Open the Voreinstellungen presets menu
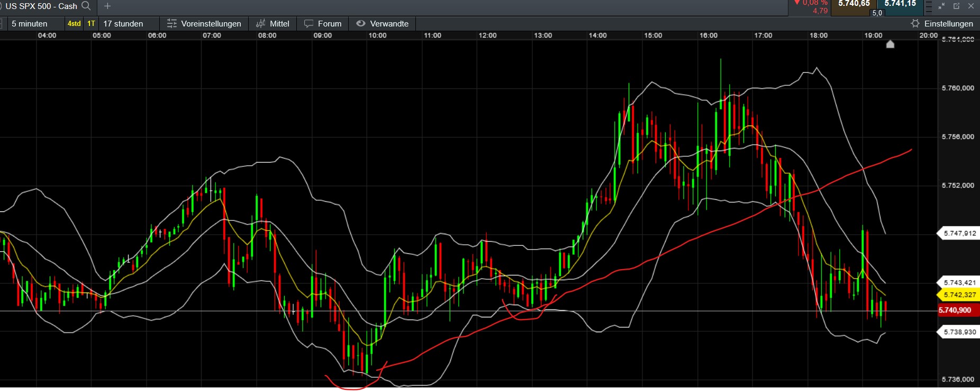The height and width of the screenshot is (391, 980). [x=204, y=23]
